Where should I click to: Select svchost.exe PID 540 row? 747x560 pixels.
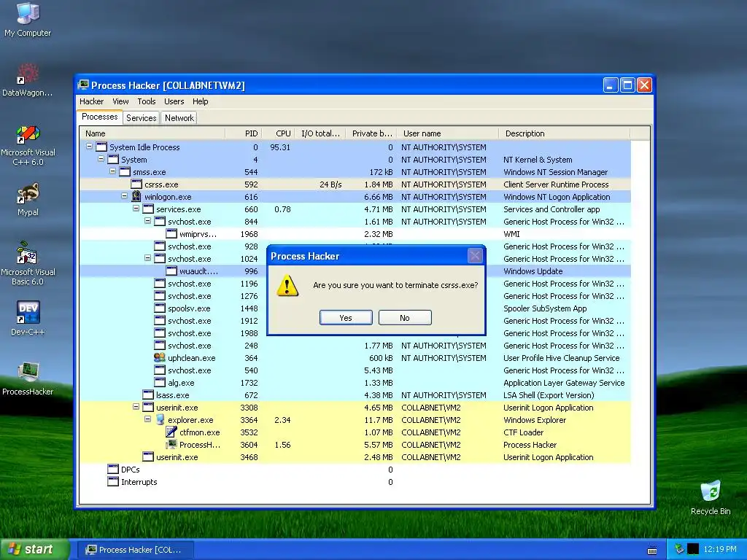(355, 370)
